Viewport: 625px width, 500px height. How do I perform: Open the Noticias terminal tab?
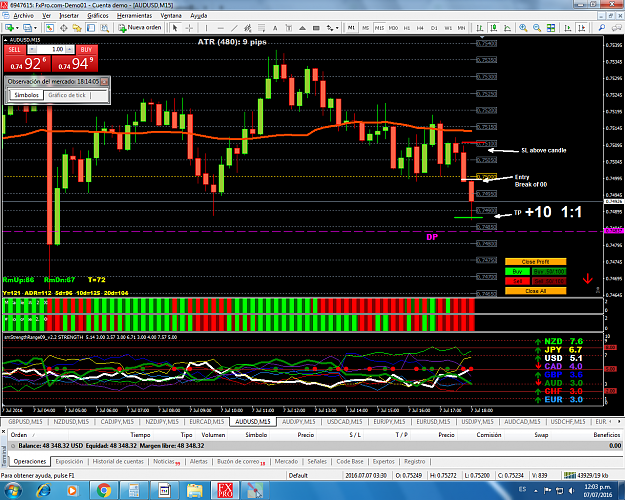tap(166, 462)
